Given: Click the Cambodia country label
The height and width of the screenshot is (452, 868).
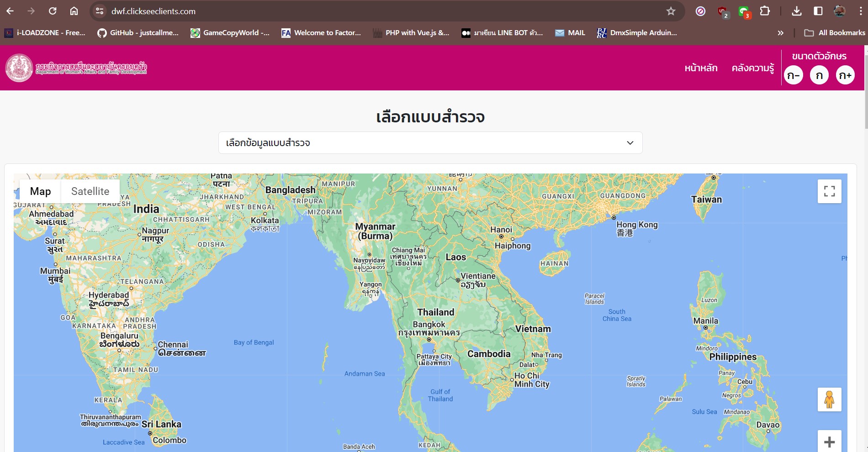Looking at the screenshot, I should (x=489, y=354).
